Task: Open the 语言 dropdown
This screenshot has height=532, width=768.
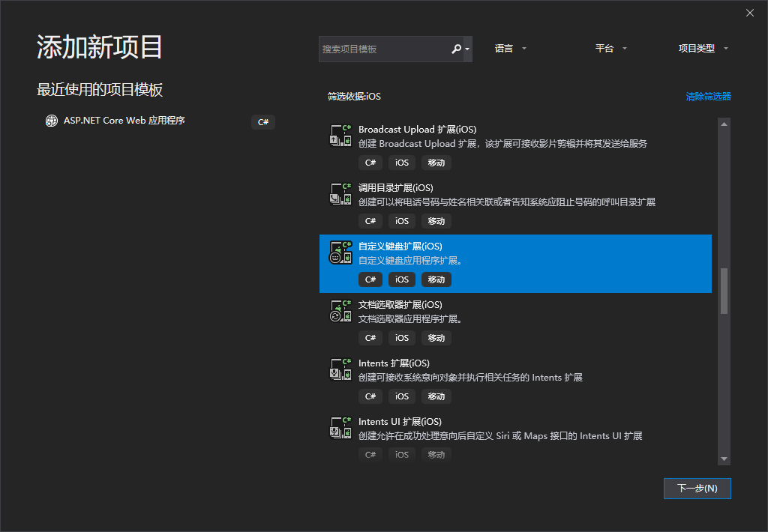Action: pyautogui.click(x=510, y=48)
